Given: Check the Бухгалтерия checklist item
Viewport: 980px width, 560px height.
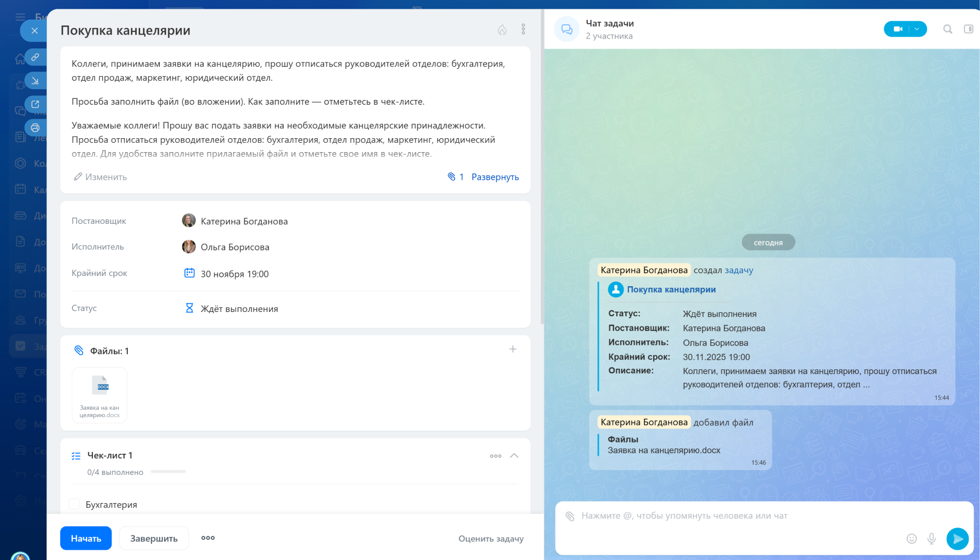Looking at the screenshot, I should coord(75,504).
